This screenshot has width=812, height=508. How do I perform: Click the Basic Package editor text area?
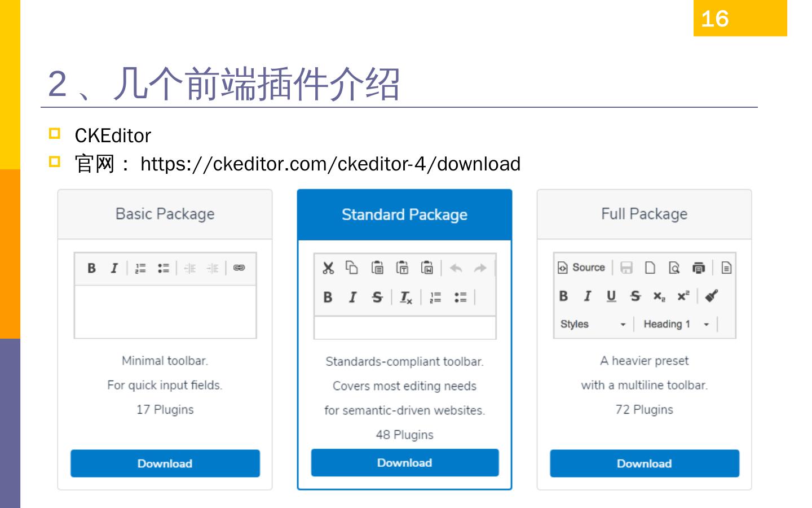[x=165, y=312]
